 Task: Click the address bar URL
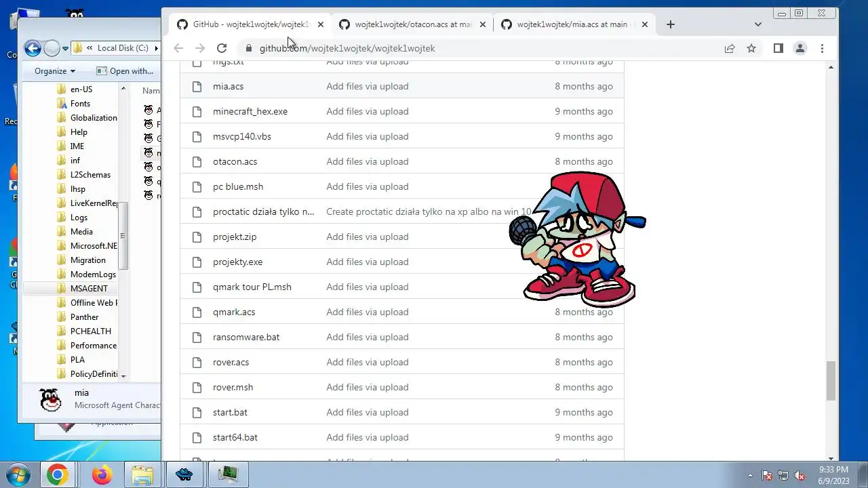[347, 48]
